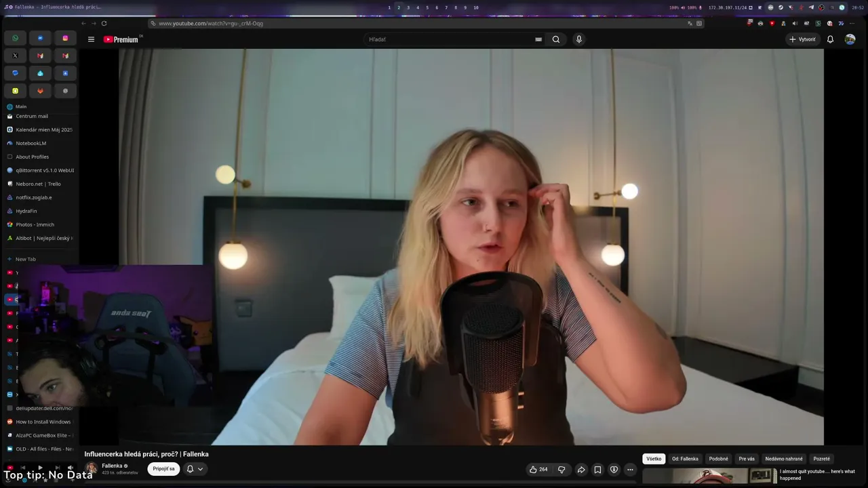Open a New Tab in the sidebar
Image resolution: width=868 pixels, height=488 pixels.
[39, 259]
